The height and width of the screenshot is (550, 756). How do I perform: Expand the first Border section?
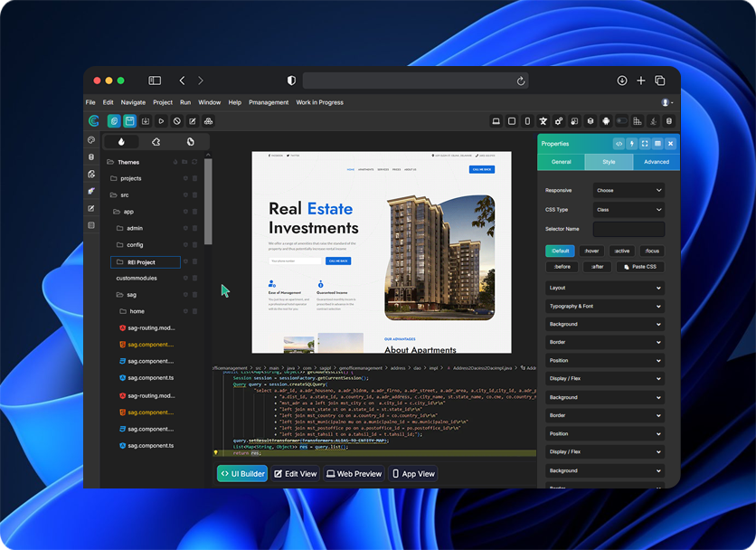tap(605, 342)
